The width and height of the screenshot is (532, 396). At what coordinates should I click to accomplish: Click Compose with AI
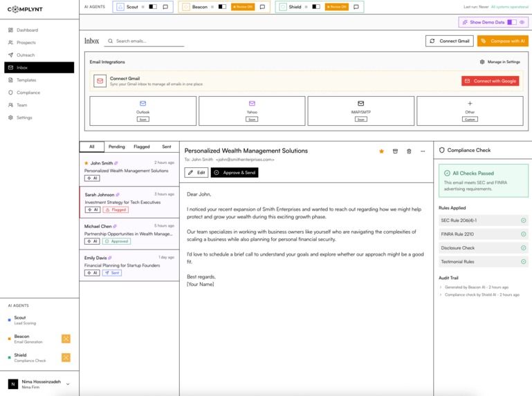point(503,41)
